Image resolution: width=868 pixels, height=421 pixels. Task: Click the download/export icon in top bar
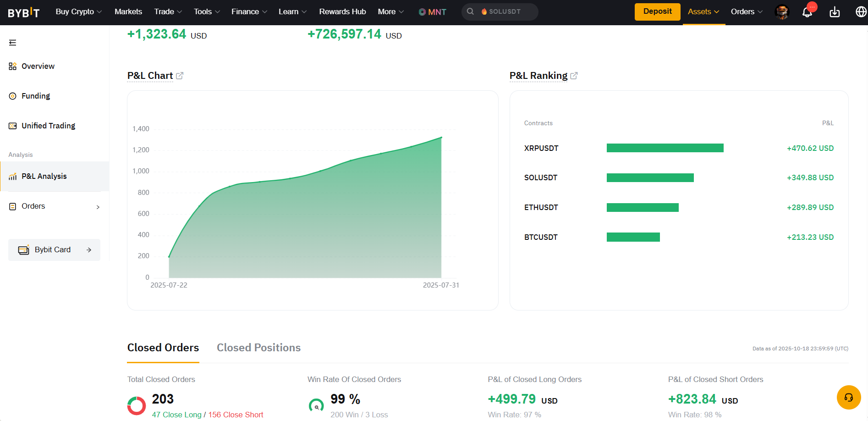point(834,12)
